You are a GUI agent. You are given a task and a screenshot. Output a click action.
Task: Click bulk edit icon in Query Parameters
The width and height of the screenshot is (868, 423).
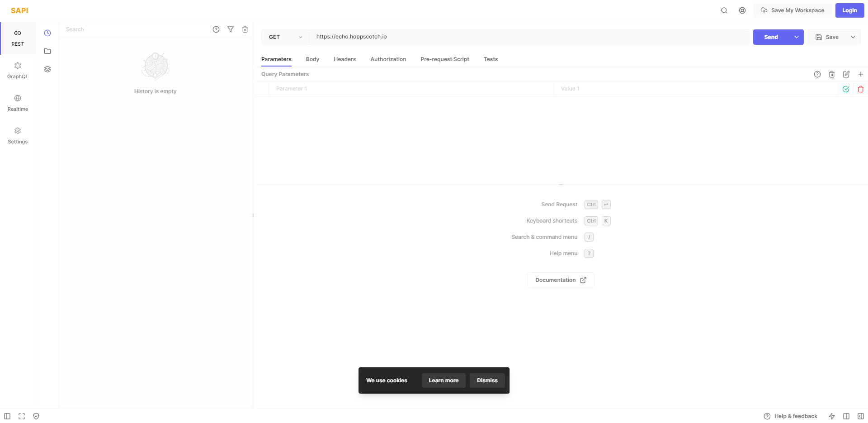tap(846, 74)
